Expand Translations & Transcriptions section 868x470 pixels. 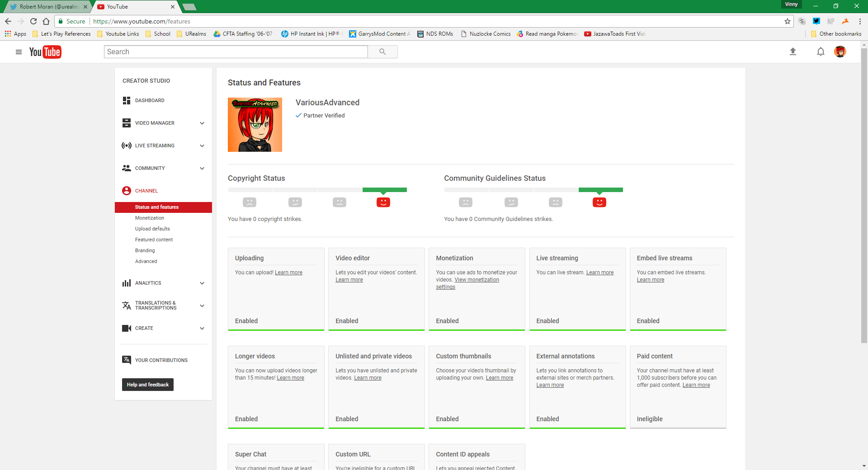point(202,305)
